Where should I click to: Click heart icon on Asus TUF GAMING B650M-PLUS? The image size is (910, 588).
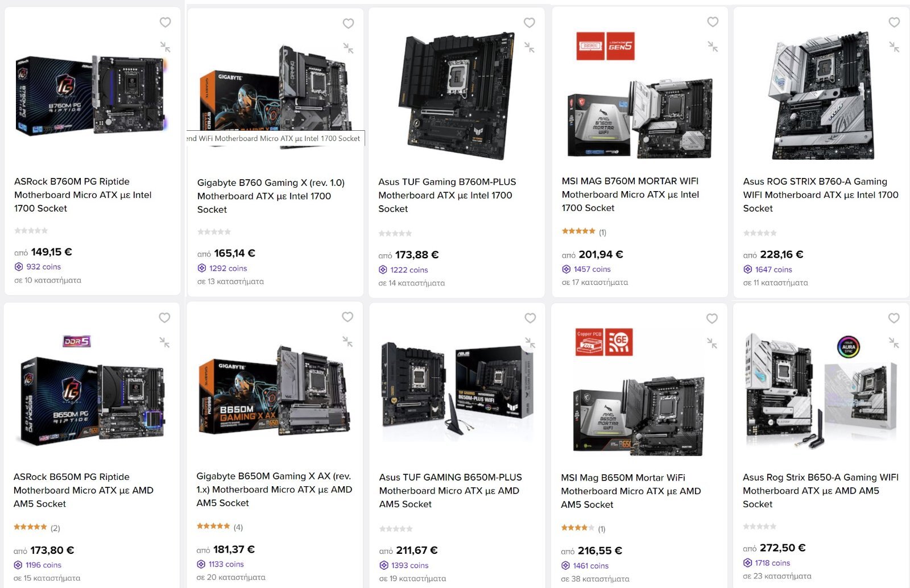530,318
